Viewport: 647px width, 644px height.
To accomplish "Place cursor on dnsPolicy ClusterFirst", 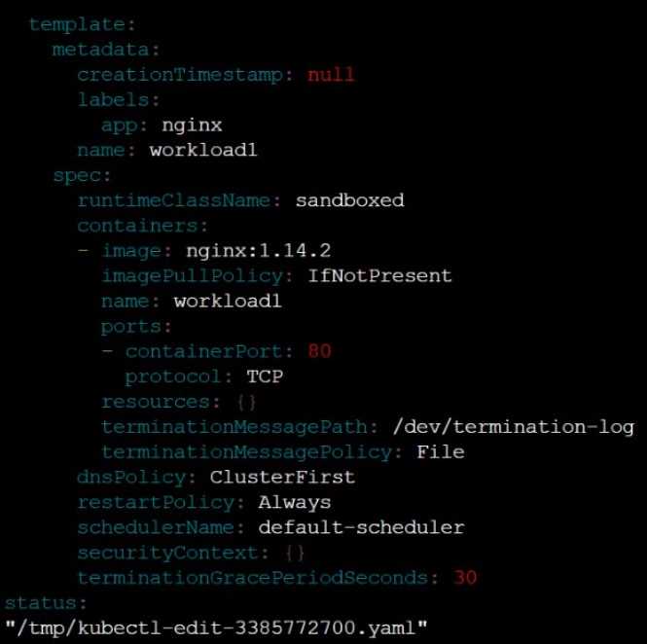I will 282,478.
